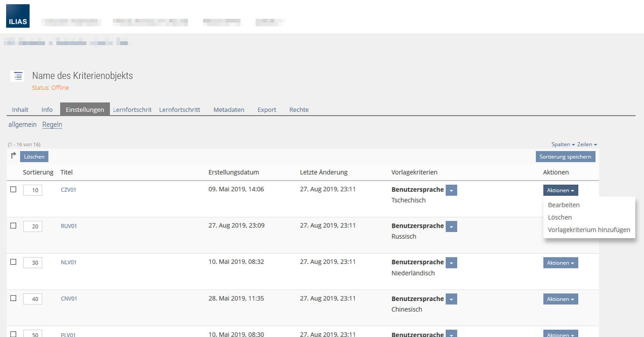This screenshot has width=644, height=337.
Task: Open the Zeilen rows selector
Action: (587, 144)
